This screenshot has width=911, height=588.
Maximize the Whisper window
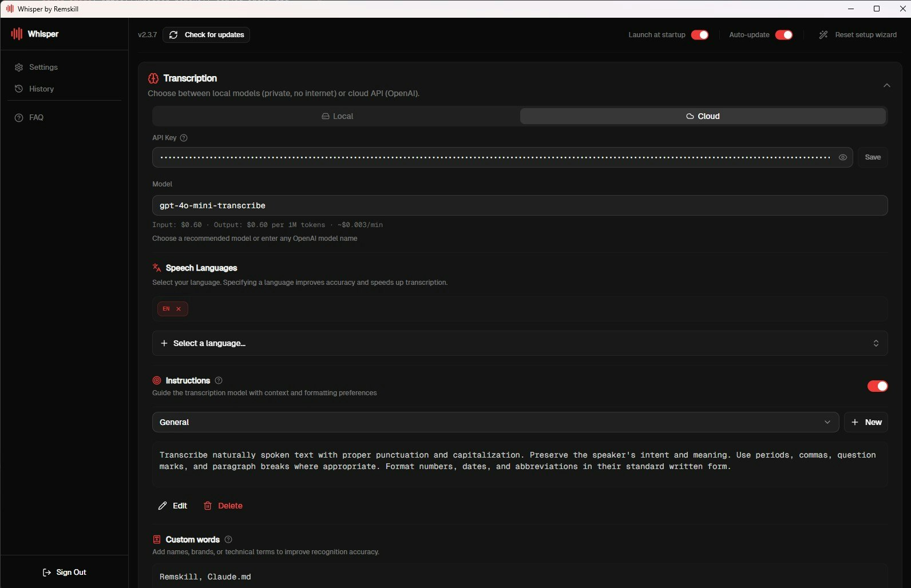(877, 9)
